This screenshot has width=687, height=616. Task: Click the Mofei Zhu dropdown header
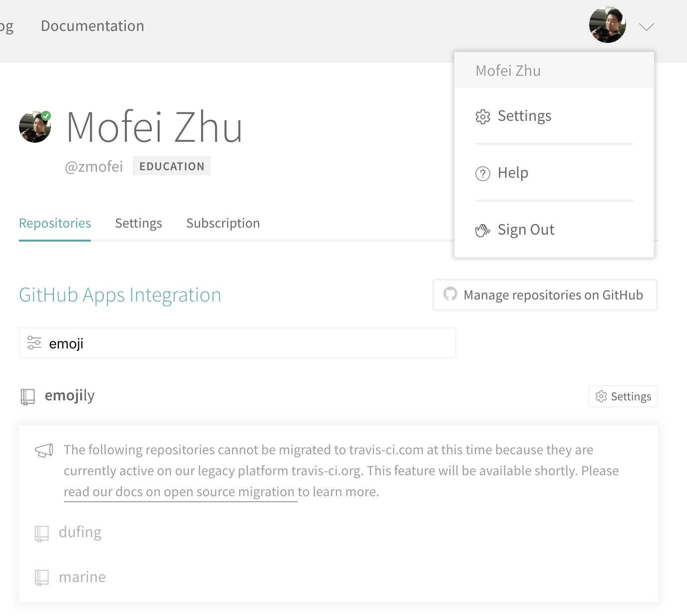click(x=554, y=70)
